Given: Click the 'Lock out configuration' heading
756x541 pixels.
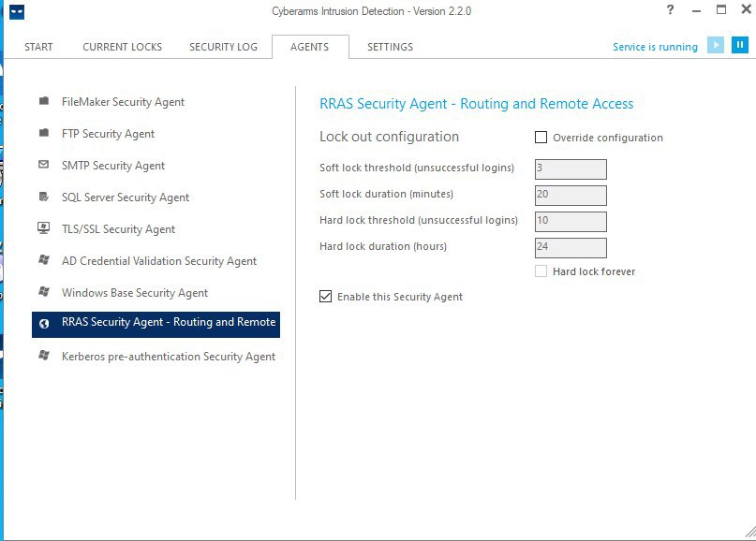Looking at the screenshot, I should coord(389,137).
